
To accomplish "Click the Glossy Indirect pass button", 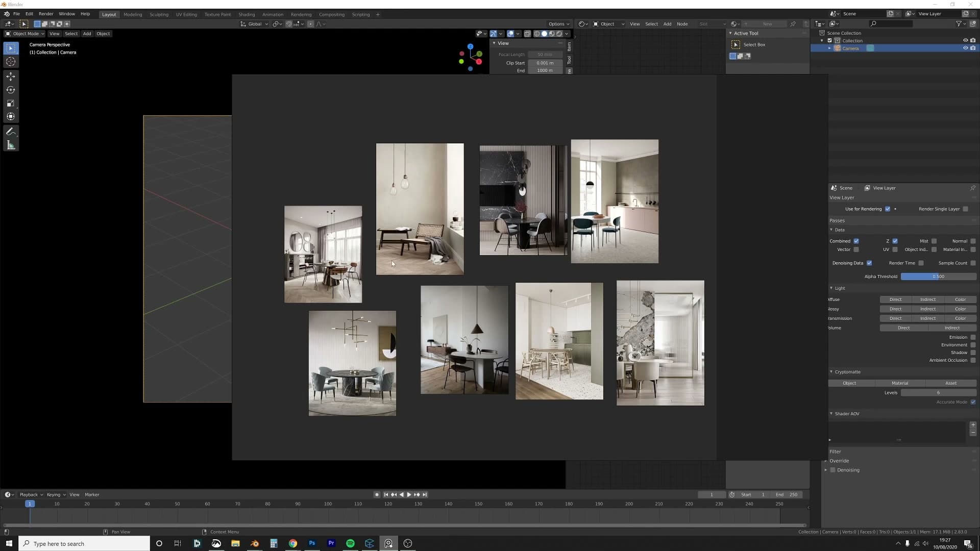I will pyautogui.click(x=927, y=309).
